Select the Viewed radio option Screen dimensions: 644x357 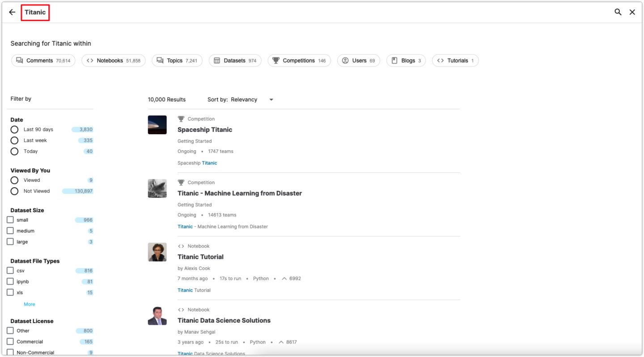(x=14, y=180)
